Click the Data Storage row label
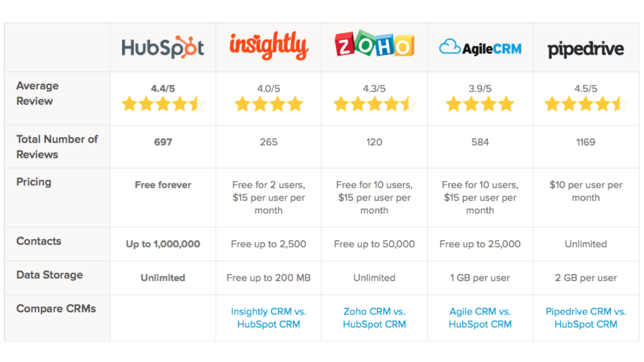Image resolution: width=644 pixels, height=362 pixels. [x=50, y=275]
